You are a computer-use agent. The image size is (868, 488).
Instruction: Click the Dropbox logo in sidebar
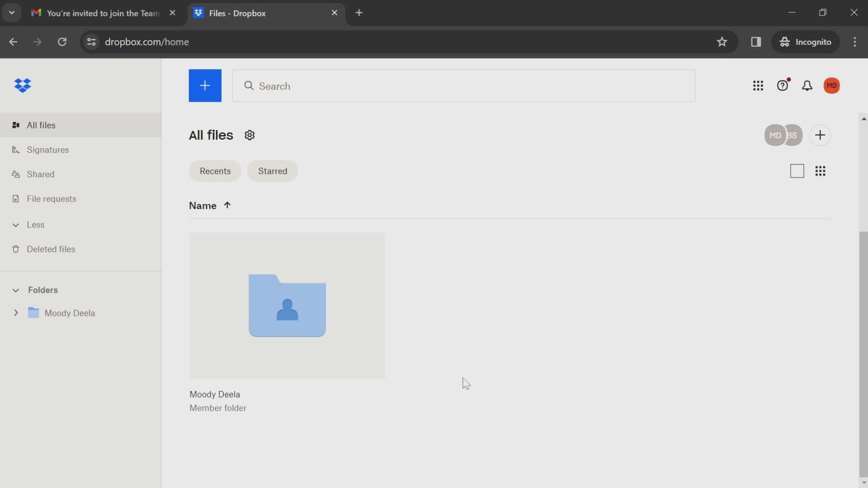(x=23, y=85)
